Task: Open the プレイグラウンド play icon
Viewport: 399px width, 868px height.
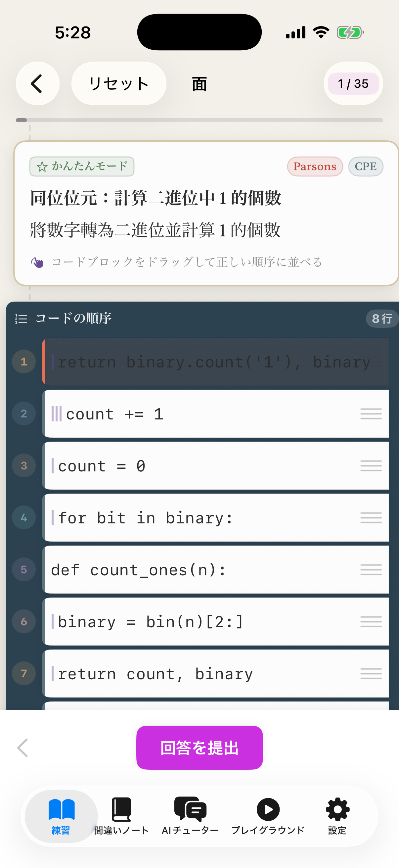Action: 268,810
